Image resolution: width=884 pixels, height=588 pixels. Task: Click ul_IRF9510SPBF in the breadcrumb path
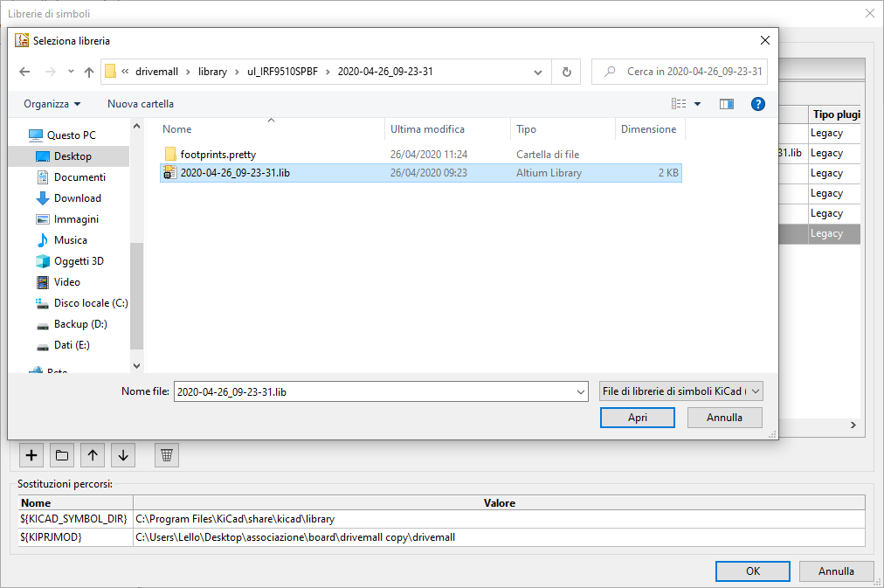(282, 72)
